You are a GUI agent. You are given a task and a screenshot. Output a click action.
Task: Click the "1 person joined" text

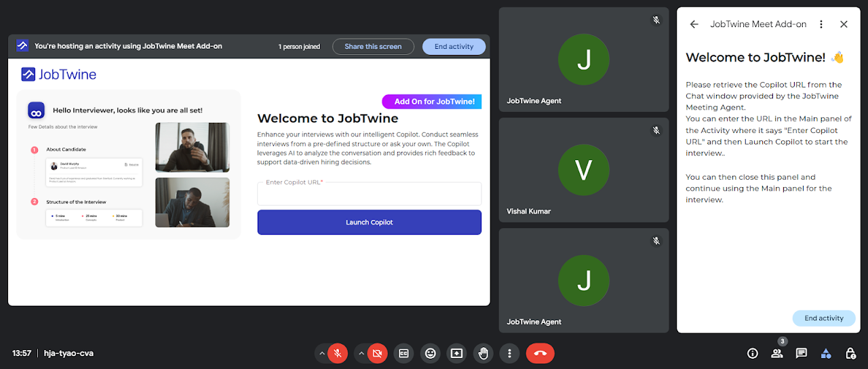tap(299, 47)
